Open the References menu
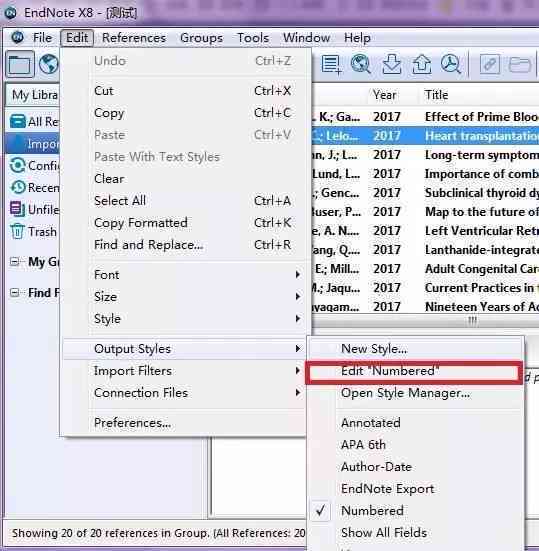Image resolution: width=539 pixels, height=551 pixels. [134, 38]
